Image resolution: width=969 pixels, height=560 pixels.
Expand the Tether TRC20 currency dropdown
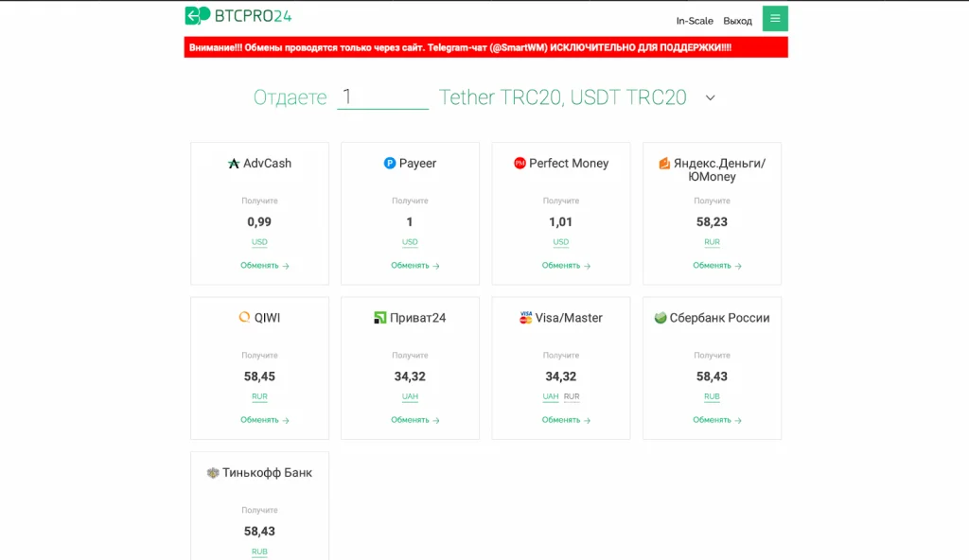click(710, 97)
